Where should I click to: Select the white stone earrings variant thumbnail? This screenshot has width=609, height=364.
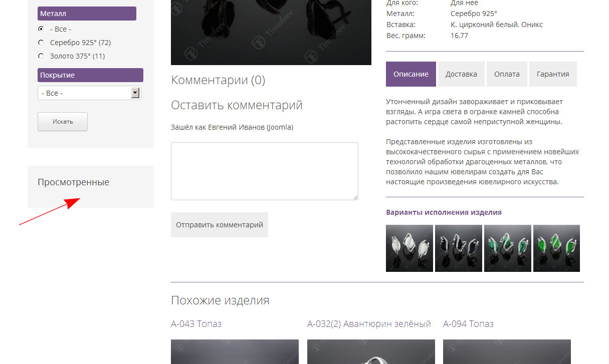(x=409, y=248)
